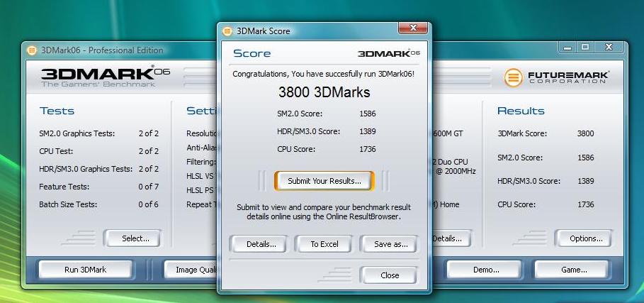Maximize the 3DMark06 main window
This screenshot has height=303, width=644.
[x=585, y=48]
